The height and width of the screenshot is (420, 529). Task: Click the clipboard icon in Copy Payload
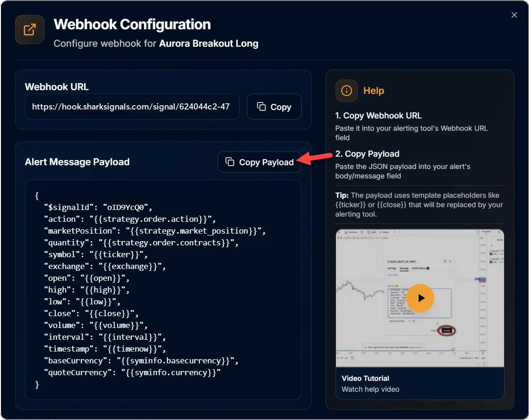coord(230,162)
